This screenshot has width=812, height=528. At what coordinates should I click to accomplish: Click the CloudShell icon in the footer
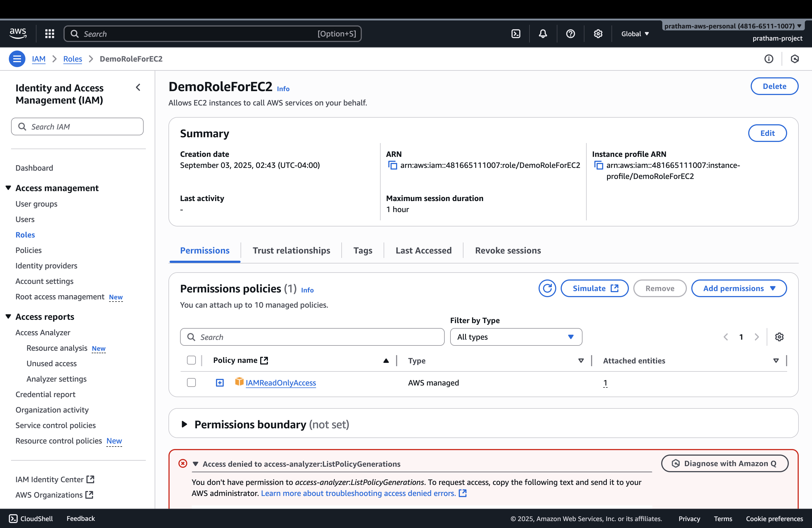point(13,518)
